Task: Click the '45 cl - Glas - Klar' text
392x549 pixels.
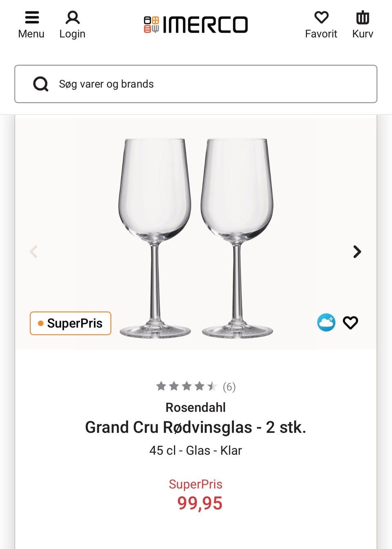Action: [196, 451]
